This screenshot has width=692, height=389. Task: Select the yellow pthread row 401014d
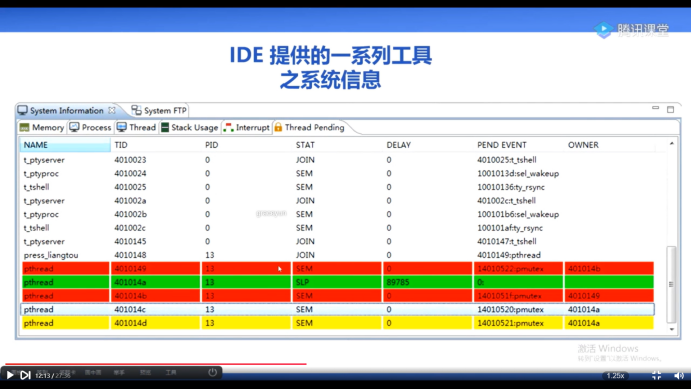point(338,323)
